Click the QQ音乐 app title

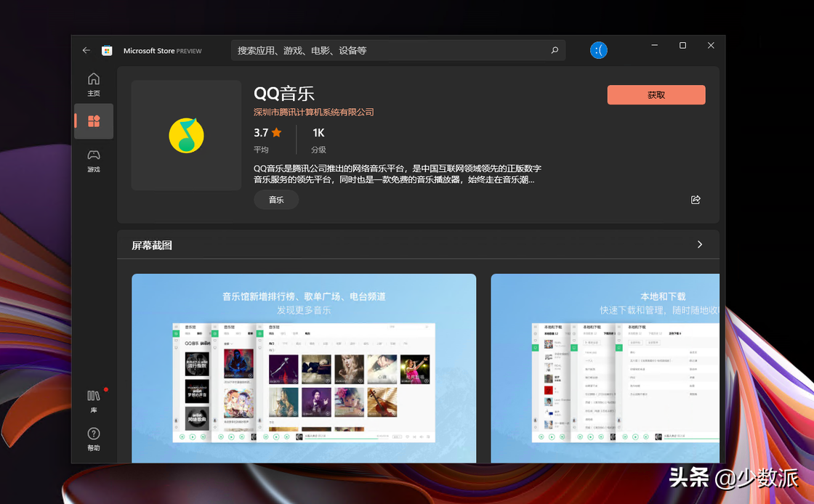[x=284, y=94]
